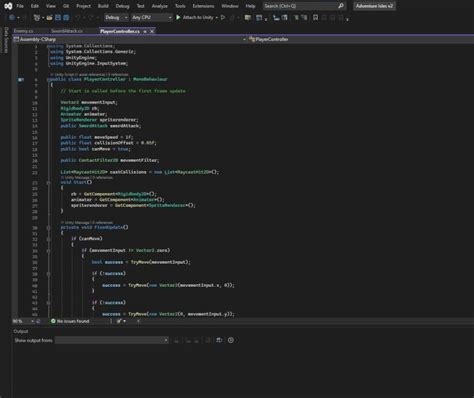474x398 pixels.
Task: Click the navigate backward toolbar icon
Action: click(x=12, y=17)
